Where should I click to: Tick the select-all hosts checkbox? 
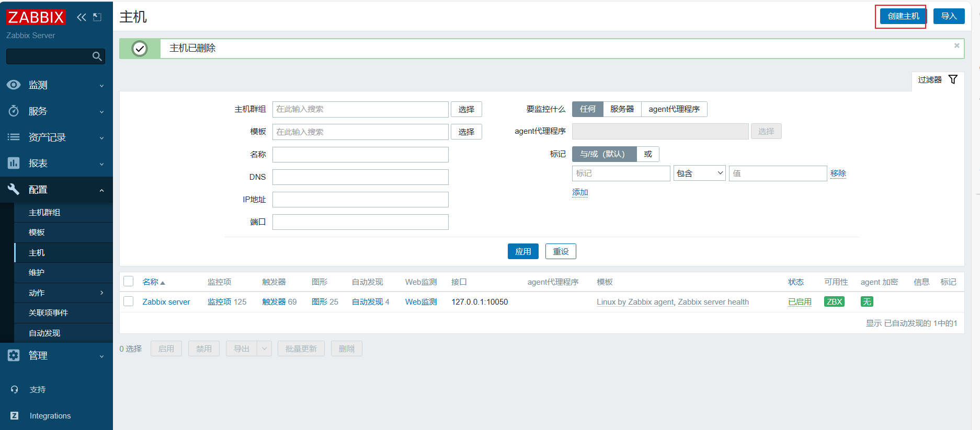pos(129,281)
